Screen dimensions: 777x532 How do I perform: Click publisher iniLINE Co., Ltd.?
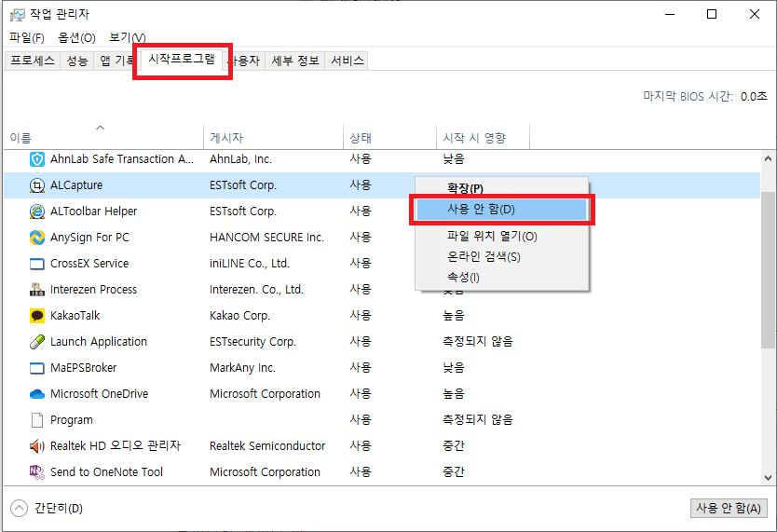(x=250, y=264)
